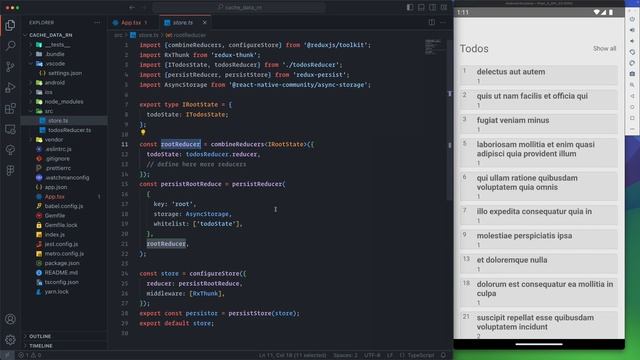Click the emulator take screenshot camera button
This screenshot has height=360, width=640.
coord(632,74)
